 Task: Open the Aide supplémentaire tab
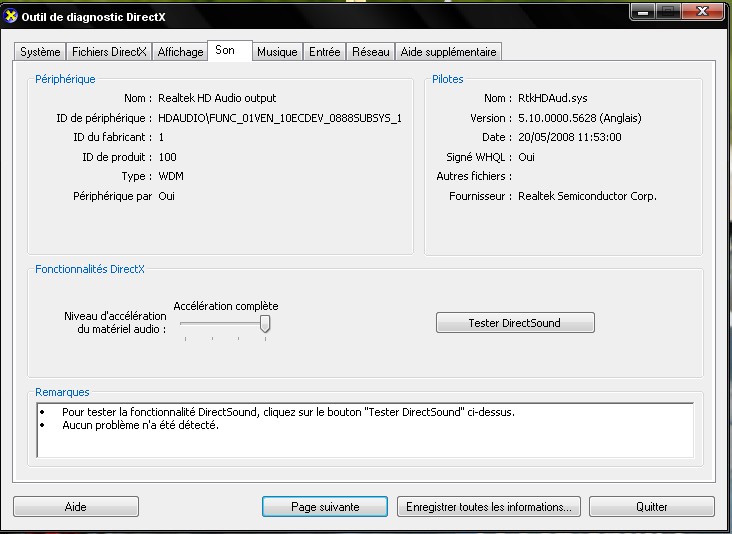448,52
